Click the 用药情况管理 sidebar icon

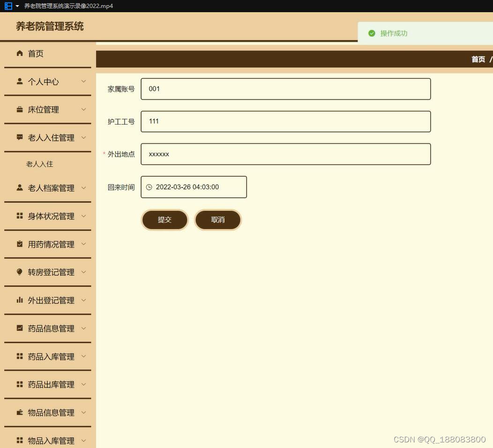pos(19,244)
